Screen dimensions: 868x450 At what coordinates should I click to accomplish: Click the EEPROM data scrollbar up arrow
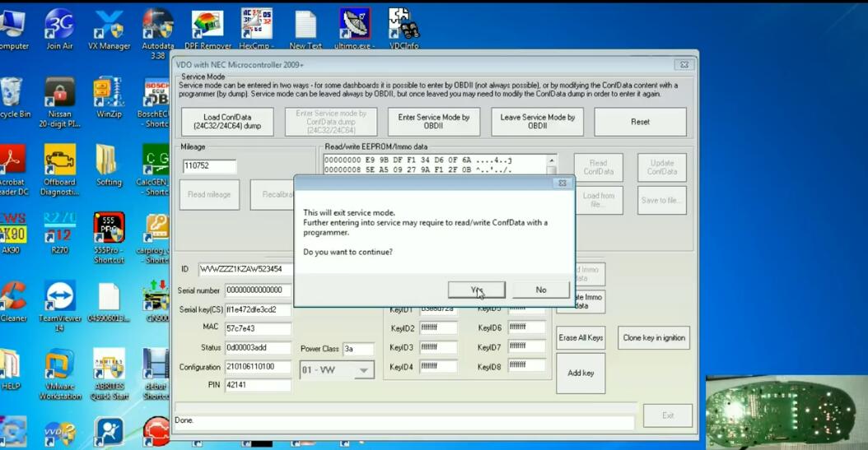click(x=552, y=160)
